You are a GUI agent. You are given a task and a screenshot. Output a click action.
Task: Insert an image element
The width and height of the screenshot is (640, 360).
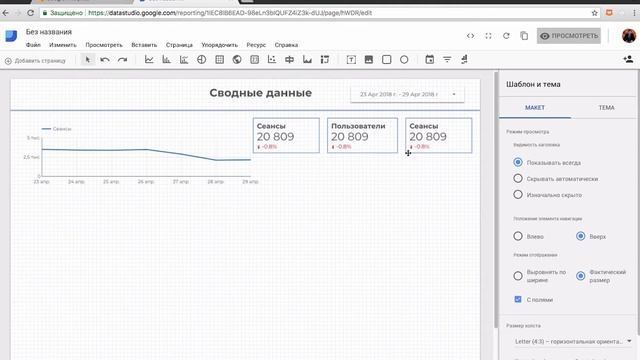(x=369, y=60)
